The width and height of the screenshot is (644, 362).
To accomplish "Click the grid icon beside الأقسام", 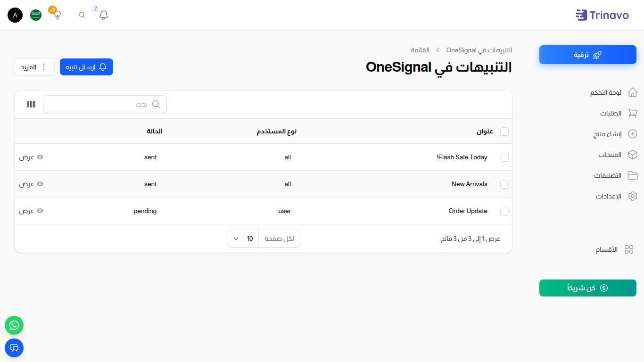I will tap(629, 250).
